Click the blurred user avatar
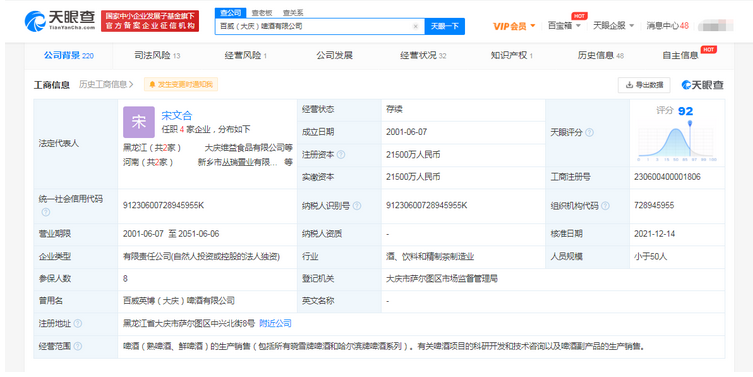 click(715, 25)
